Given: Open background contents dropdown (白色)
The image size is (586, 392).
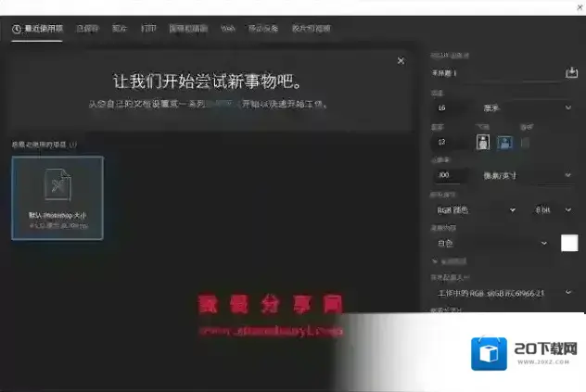Looking at the screenshot, I should coord(491,244).
